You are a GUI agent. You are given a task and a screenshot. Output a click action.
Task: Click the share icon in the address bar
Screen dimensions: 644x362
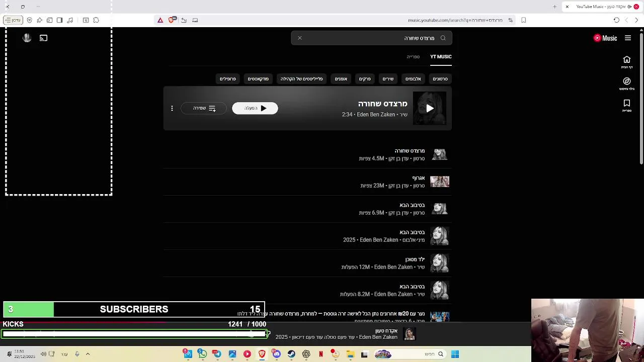(184, 20)
